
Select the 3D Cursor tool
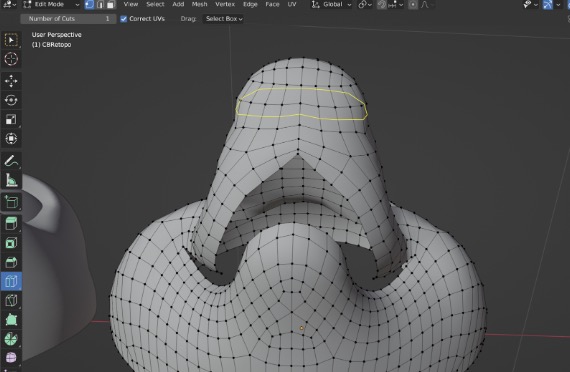[x=11, y=59]
